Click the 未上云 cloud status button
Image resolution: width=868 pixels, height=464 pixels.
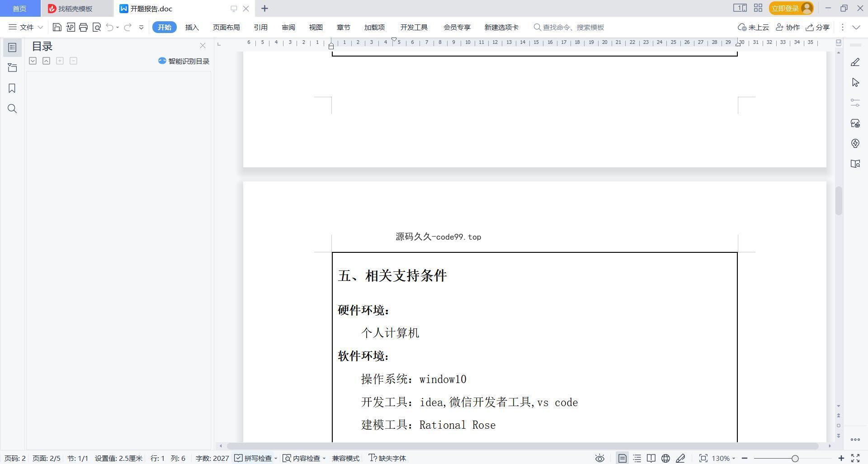tap(753, 27)
